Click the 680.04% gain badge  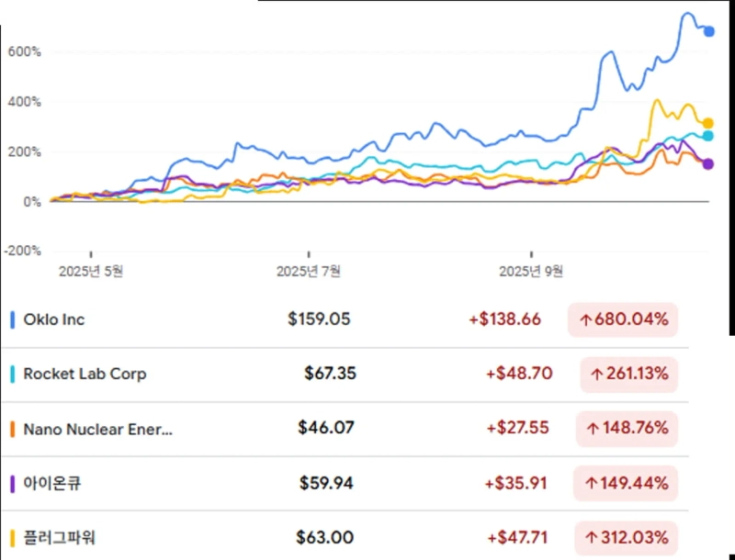(x=623, y=319)
